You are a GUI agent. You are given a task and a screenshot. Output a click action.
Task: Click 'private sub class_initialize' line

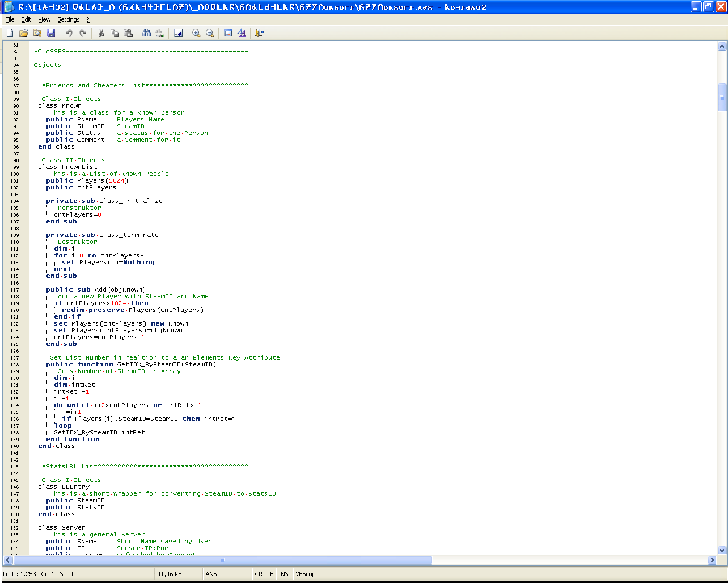(104, 201)
